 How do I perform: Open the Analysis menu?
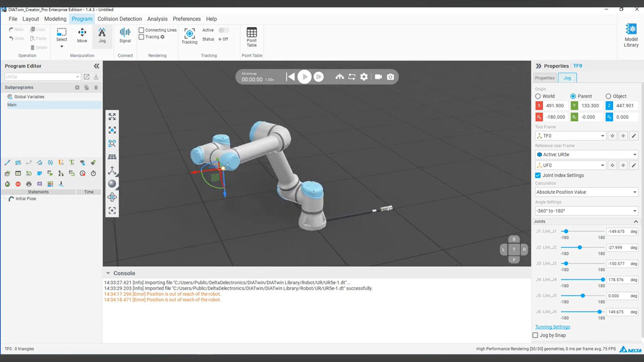tap(157, 19)
